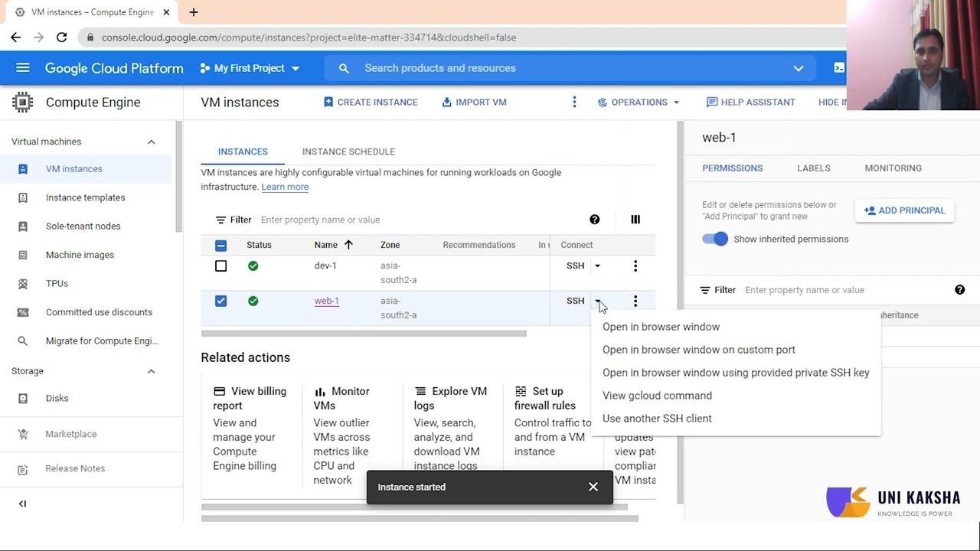Click Add Principal button
The image size is (980, 551).
904,210
